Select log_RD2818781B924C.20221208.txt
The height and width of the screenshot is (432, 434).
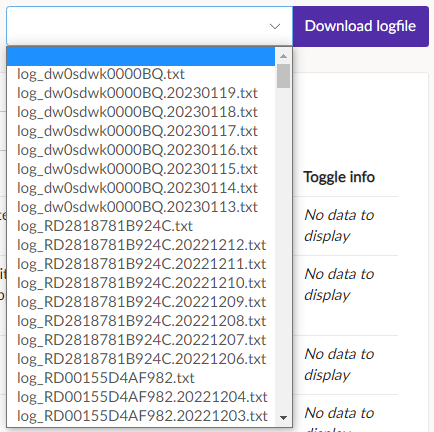tap(141, 321)
